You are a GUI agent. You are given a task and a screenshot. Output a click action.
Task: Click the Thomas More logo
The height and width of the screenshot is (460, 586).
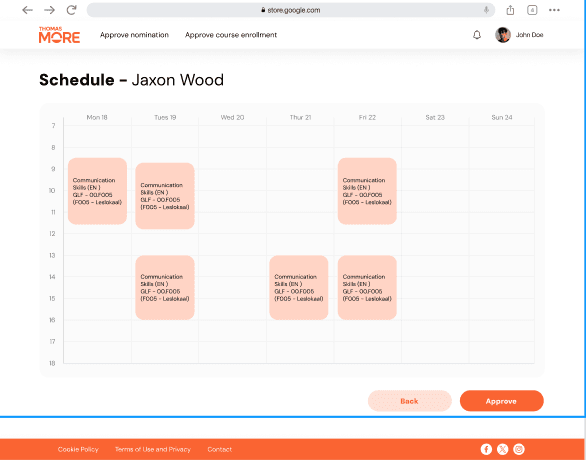pos(59,35)
